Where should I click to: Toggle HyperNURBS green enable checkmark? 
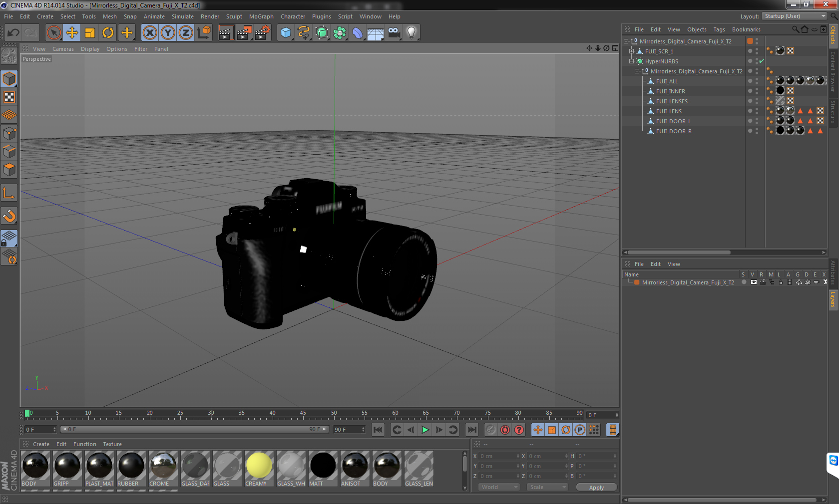point(762,61)
